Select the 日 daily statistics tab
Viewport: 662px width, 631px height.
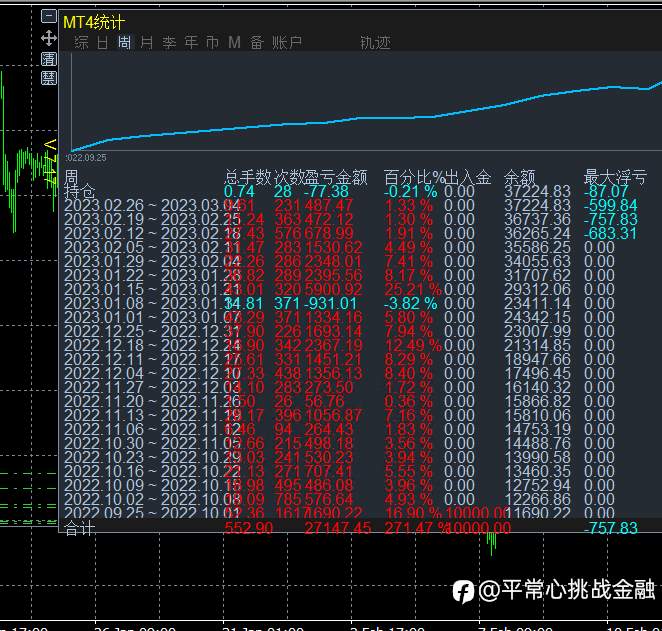pos(103,42)
